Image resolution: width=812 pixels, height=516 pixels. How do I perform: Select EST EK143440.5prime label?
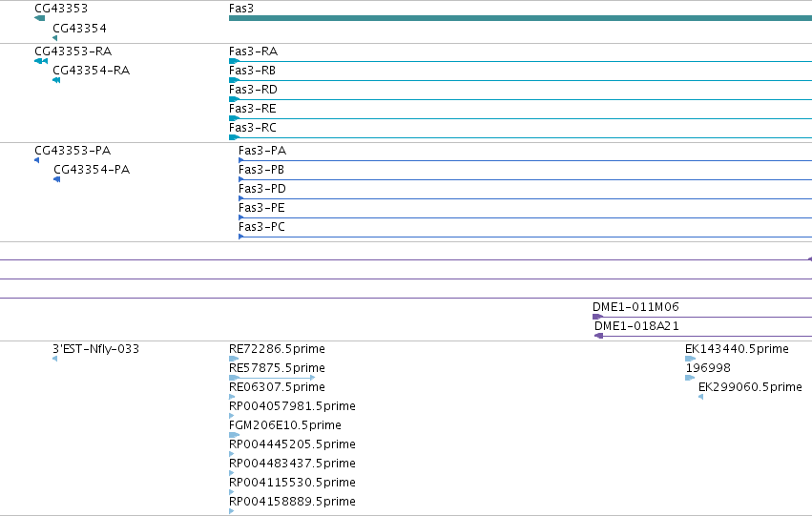(737, 349)
